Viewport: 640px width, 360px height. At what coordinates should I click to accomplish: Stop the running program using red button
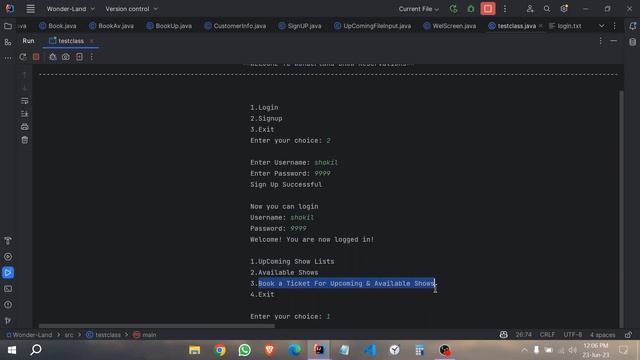pyautogui.click(x=488, y=9)
